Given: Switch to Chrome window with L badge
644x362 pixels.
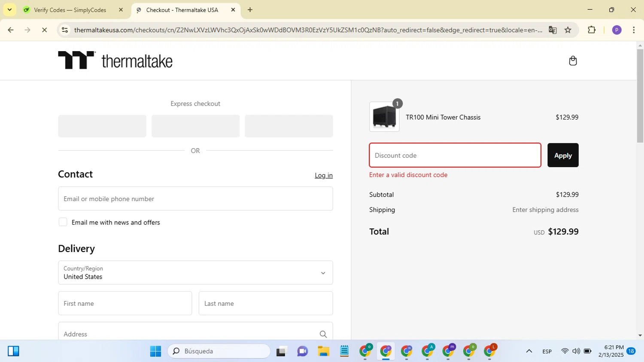Looking at the screenshot, I should pos(490,351).
